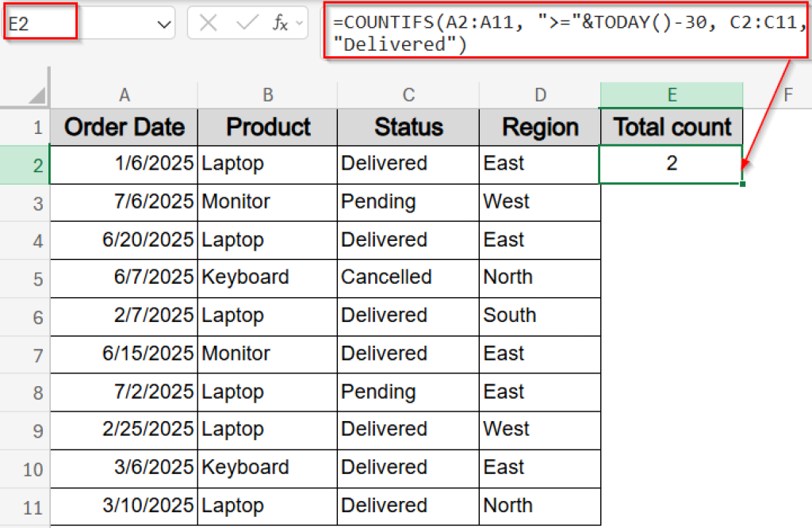Select the Pending status cell for Monitor
This screenshot has height=528, width=812.
tap(408, 202)
